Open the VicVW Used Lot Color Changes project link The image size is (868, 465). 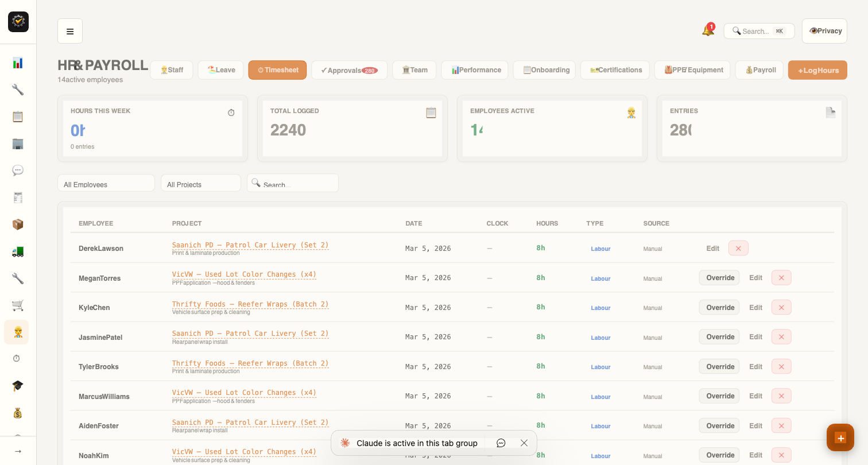pyautogui.click(x=243, y=274)
